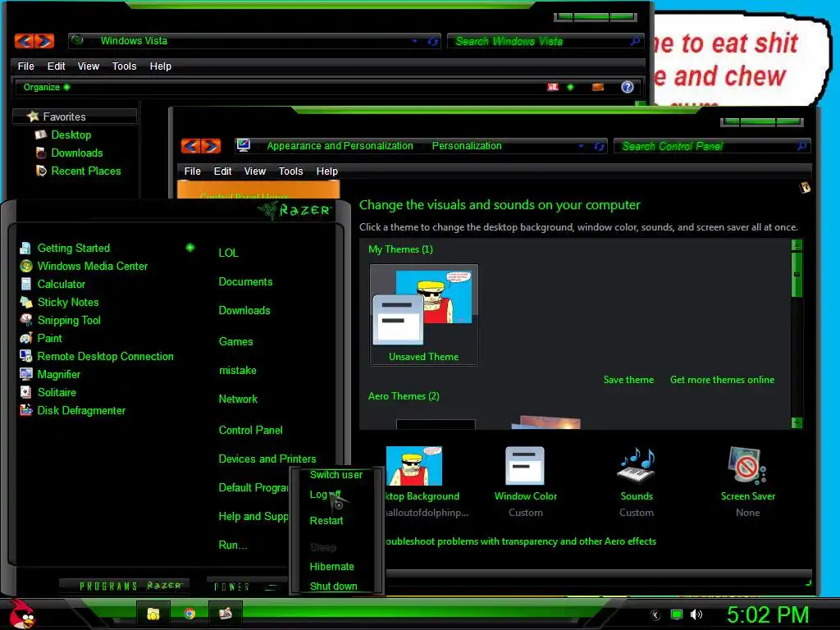The image size is (840, 630).
Task: Click Favorites star in navigation pane
Action: pos(33,116)
